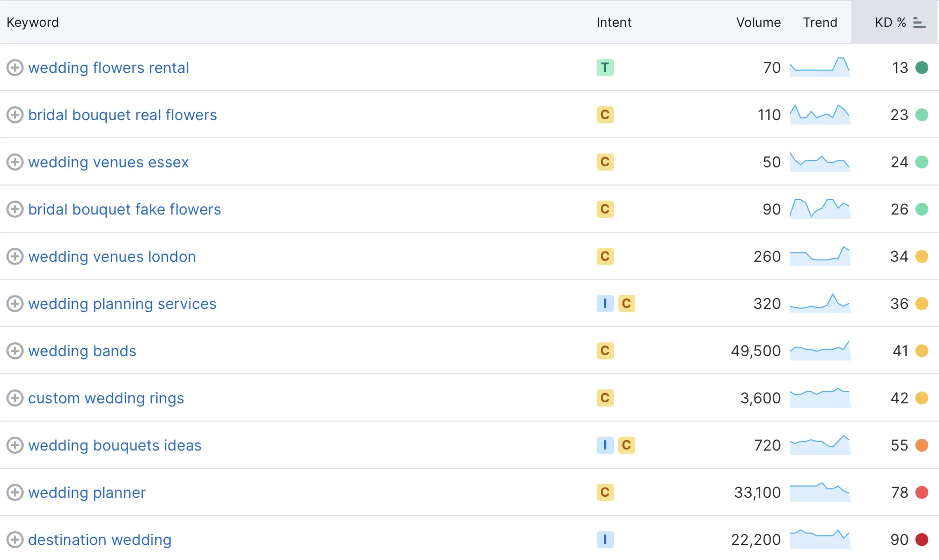Click the C intent badge for wedding bouquets ideas
Screen dimensions: 939x560
[627, 445]
